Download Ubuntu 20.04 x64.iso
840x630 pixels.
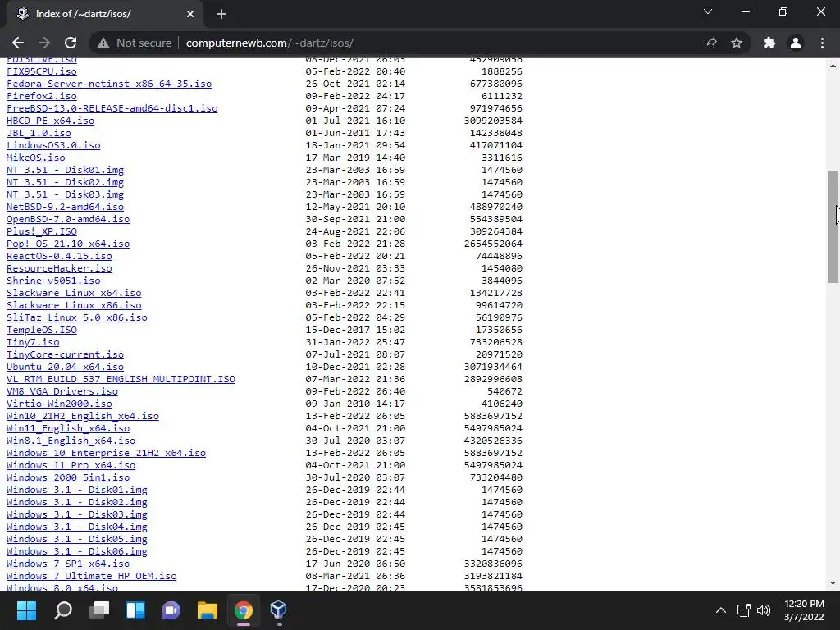[65, 367]
